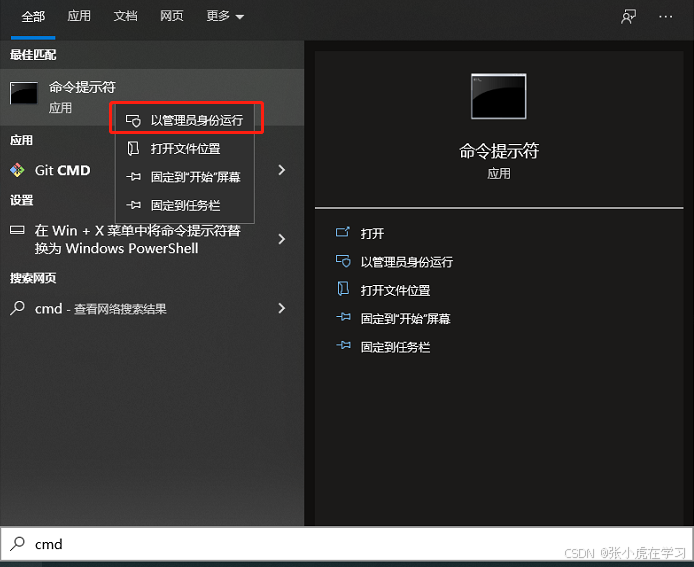Switch to the 应用 tab
The height and width of the screenshot is (567, 694).
79,16
